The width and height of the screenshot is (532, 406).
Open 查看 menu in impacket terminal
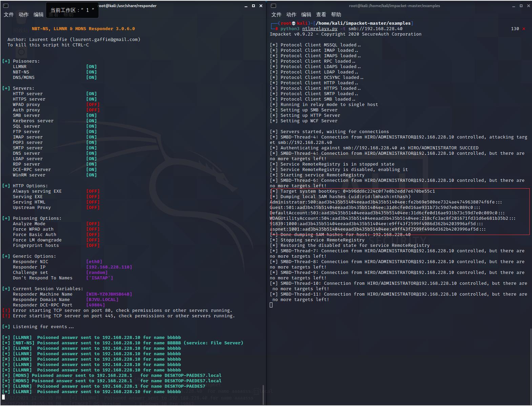click(321, 15)
